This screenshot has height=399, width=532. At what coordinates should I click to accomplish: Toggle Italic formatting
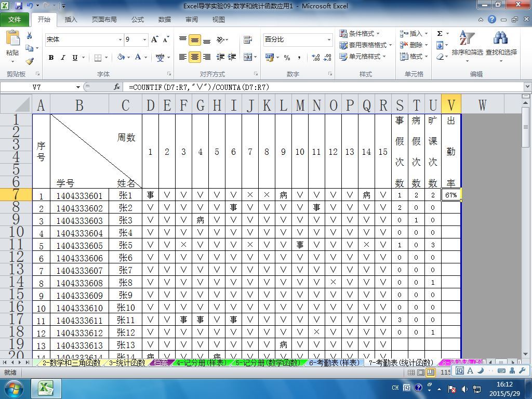click(63, 57)
